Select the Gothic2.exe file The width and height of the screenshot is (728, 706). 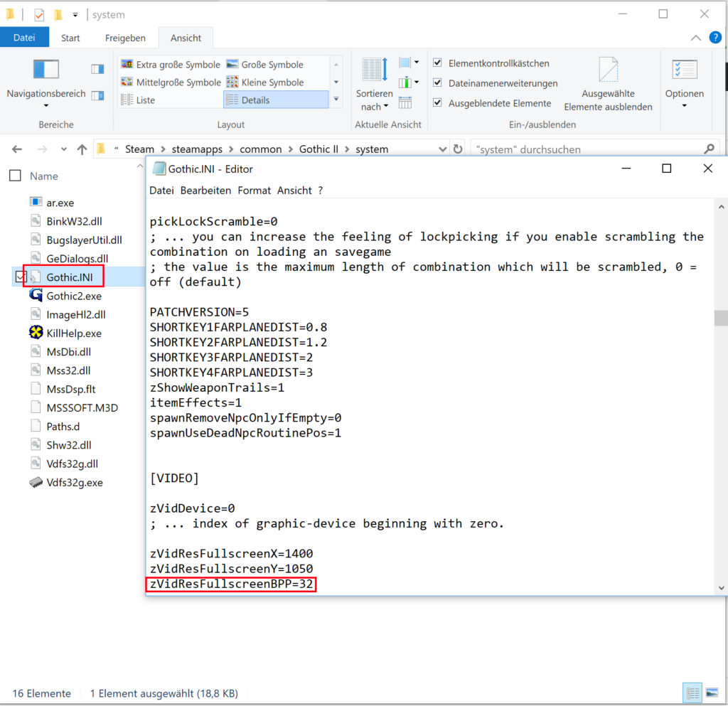(x=73, y=296)
